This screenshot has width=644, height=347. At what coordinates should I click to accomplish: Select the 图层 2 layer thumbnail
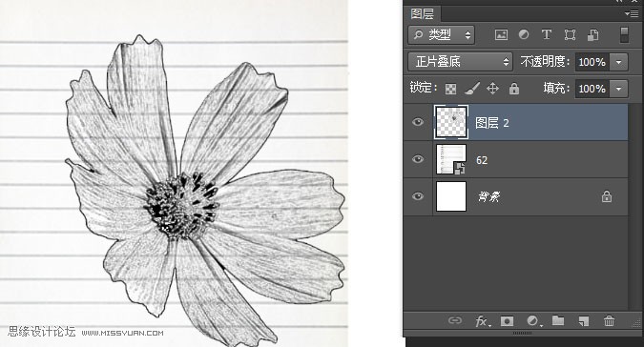(x=451, y=122)
